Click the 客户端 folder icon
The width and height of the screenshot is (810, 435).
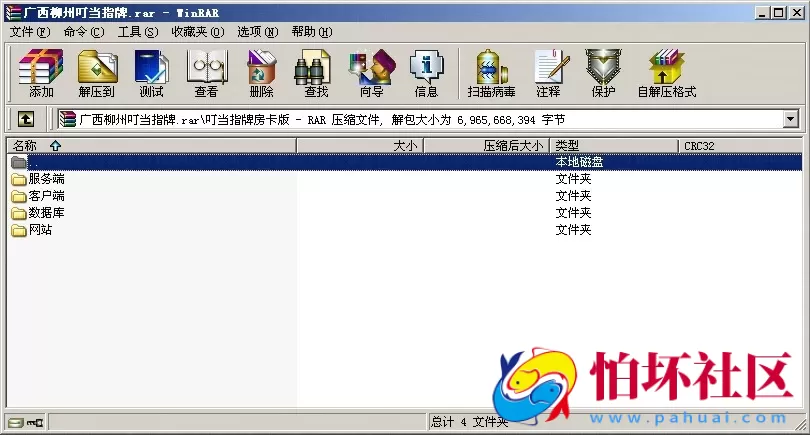[19, 196]
